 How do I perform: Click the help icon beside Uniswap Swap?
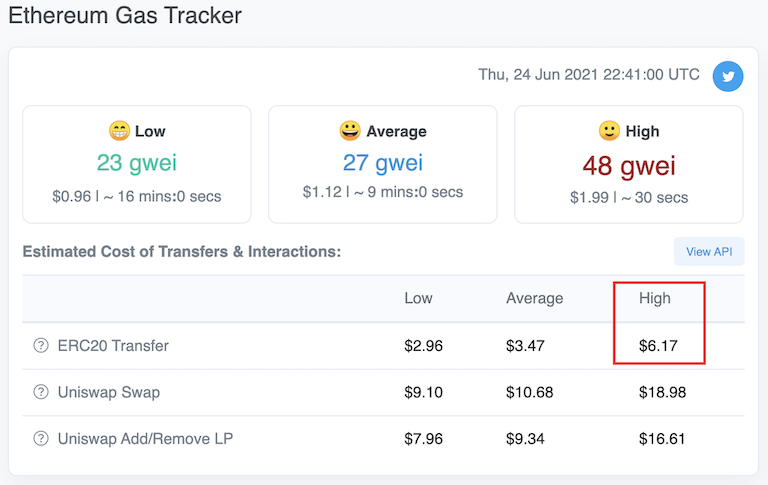(41, 392)
